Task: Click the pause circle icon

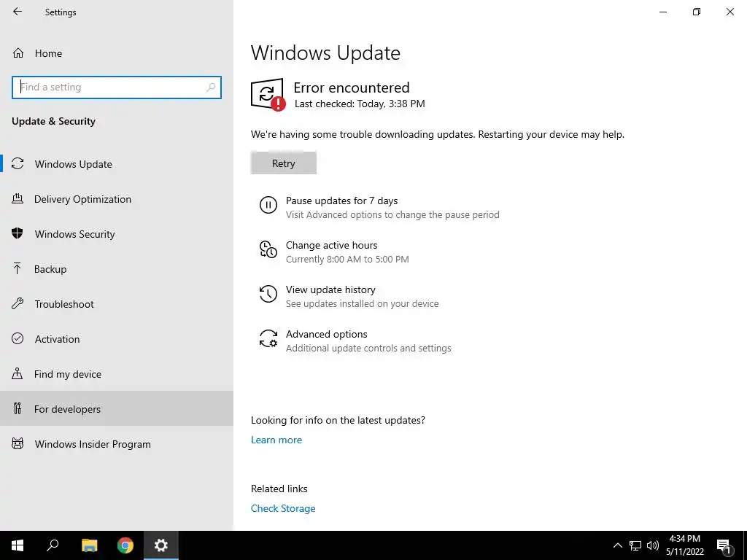Action: click(x=268, y=205)
